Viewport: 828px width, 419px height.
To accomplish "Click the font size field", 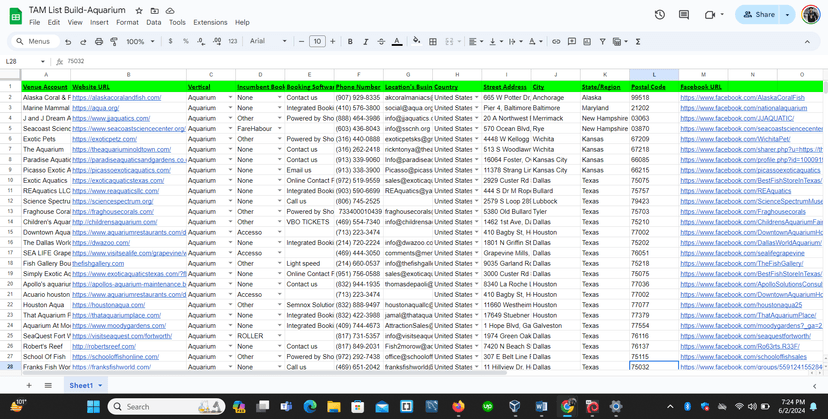I will click(317, 41).
